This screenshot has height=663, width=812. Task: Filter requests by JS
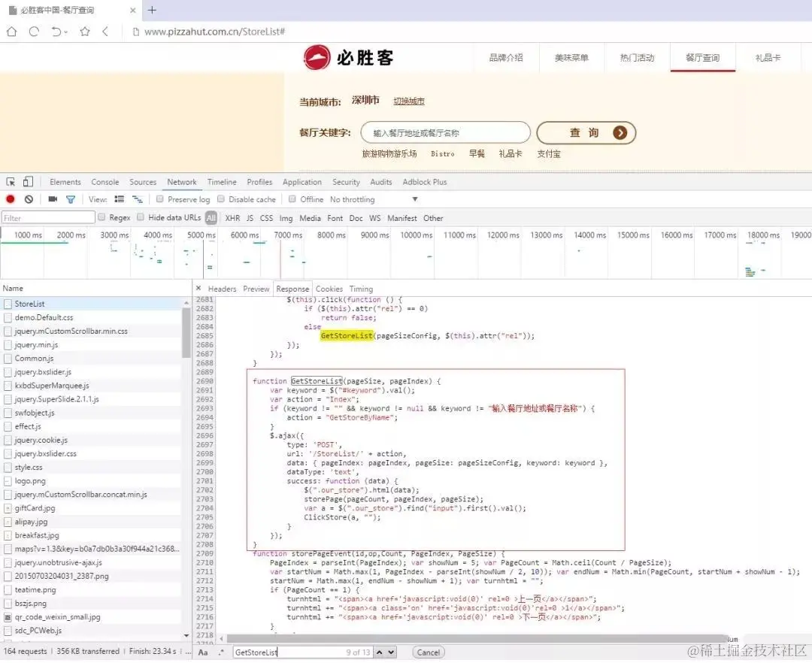click(x=250, y=218)
